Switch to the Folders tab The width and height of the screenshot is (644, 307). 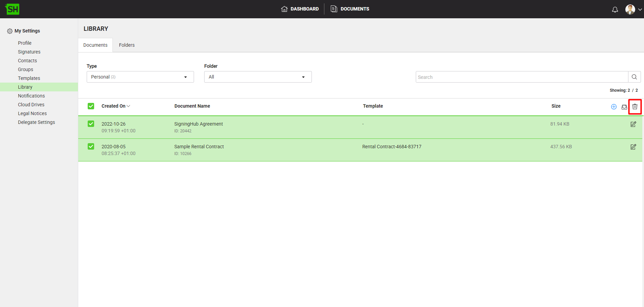tap(127, 45)
